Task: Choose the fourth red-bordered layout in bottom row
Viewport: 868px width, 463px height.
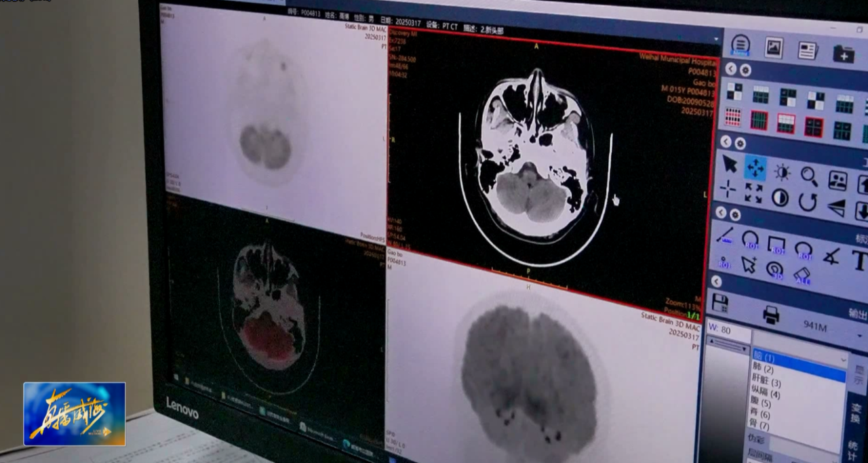Action: coord(814,127)
